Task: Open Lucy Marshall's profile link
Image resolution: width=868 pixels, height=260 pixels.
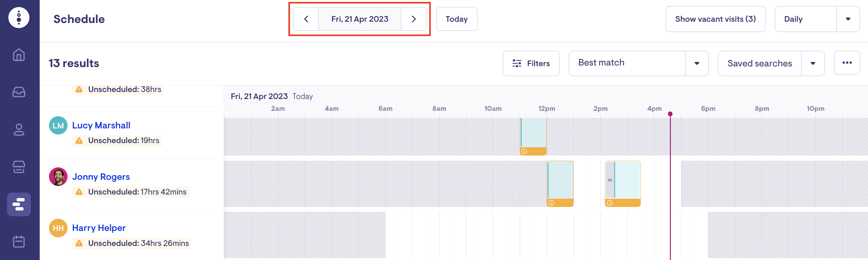Action: pos(101,126)
